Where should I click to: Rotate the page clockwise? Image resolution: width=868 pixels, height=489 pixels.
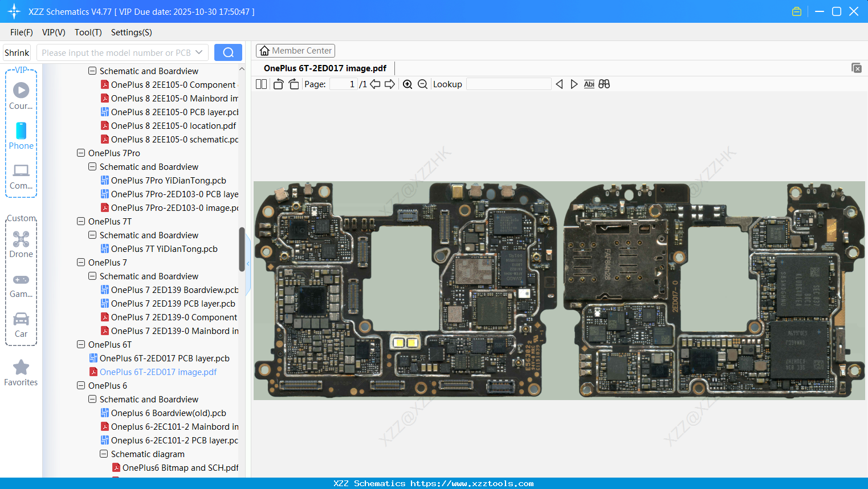pyautogui.click(x=294, y=84)
